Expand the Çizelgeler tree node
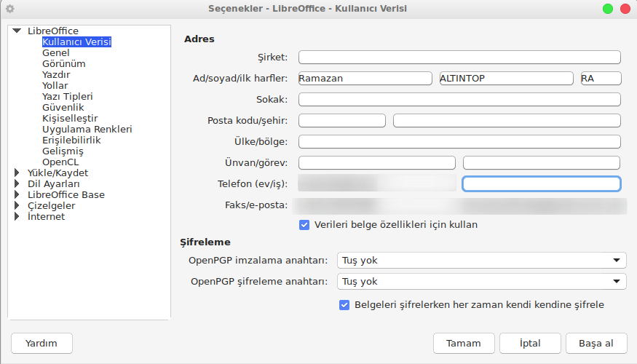Screen dimensions: 637x364 [17, 205]
